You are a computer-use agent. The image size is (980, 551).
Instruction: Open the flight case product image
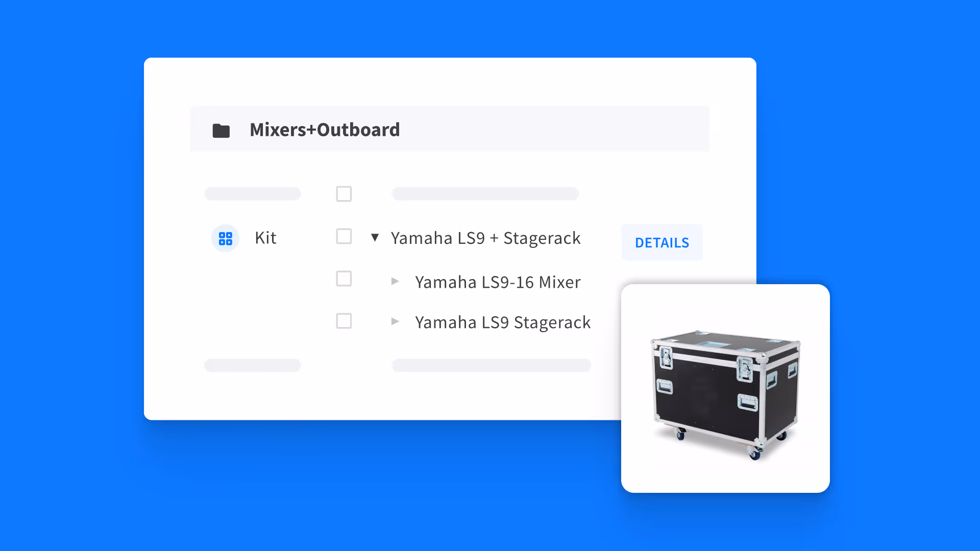click(725, 388)
